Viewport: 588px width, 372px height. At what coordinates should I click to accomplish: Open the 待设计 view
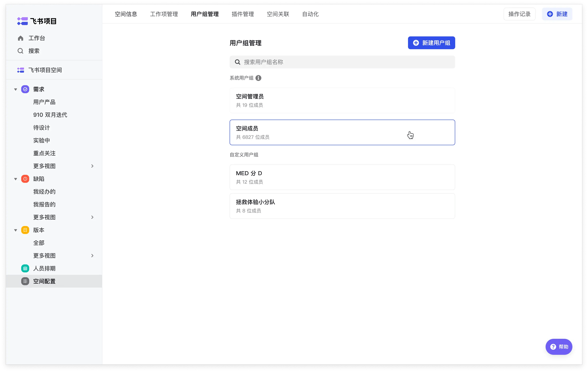pyautogui.click(x=42, y=128)
